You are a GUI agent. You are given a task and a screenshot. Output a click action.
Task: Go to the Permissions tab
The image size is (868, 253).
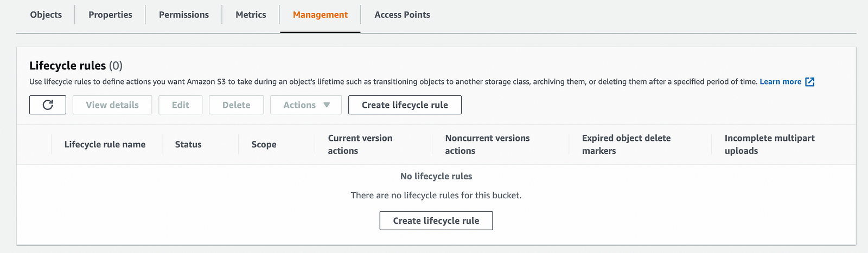(x=184, y=15)
